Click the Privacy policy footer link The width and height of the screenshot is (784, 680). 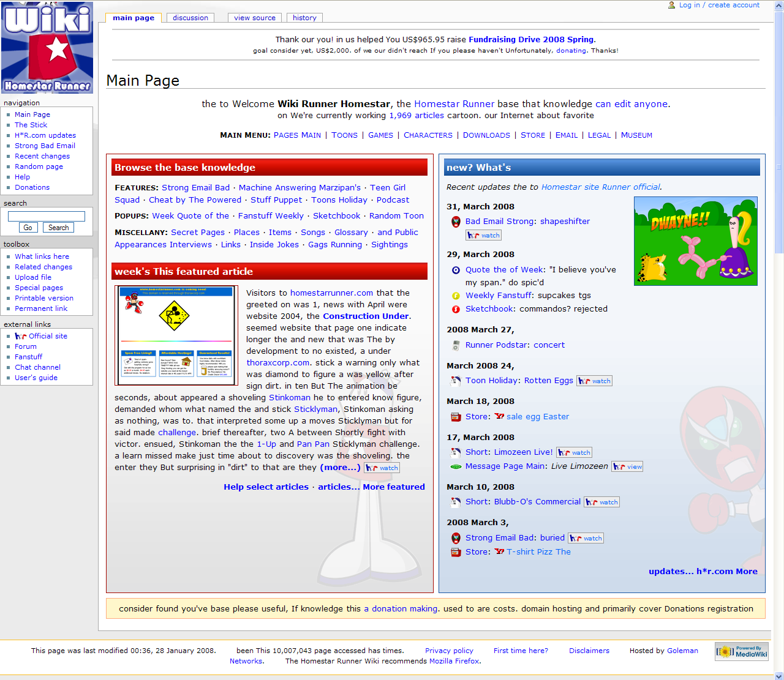(x=449, y=651)
